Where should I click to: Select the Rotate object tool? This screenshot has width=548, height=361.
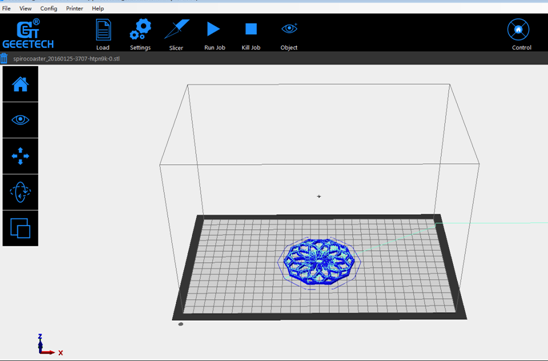[x=20, y=192]
